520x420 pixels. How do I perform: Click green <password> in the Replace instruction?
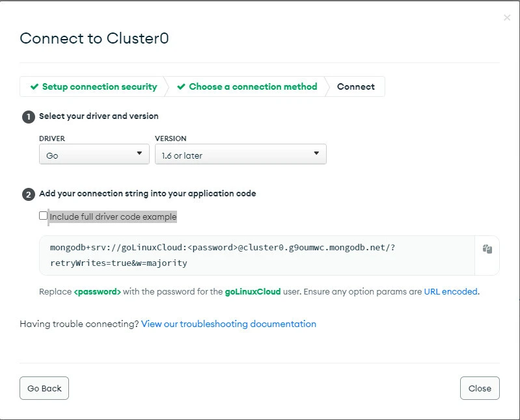97,292
